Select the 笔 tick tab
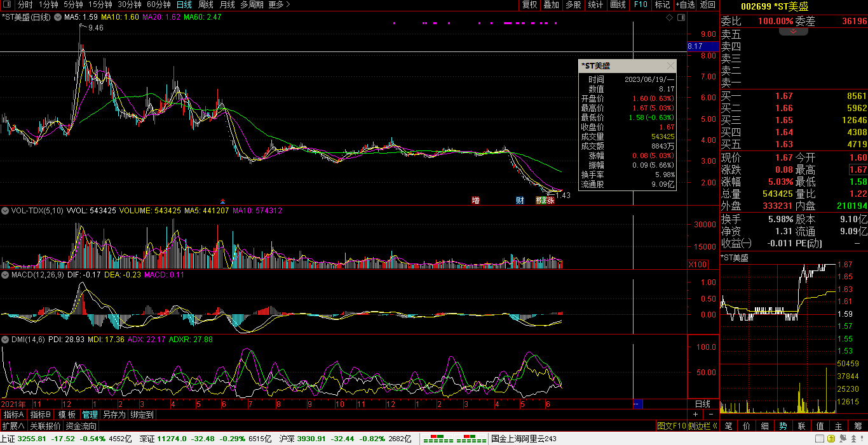This screenshot has height=445, width=868. tap(729, 426)
